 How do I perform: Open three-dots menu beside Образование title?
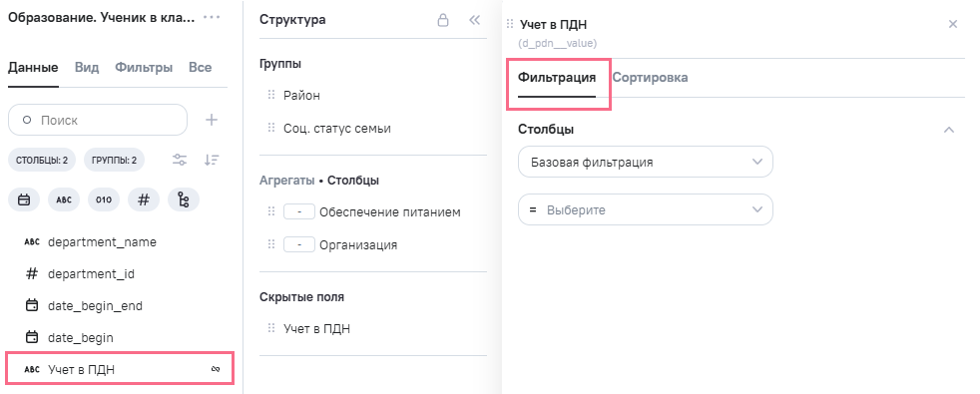[212, 18]
